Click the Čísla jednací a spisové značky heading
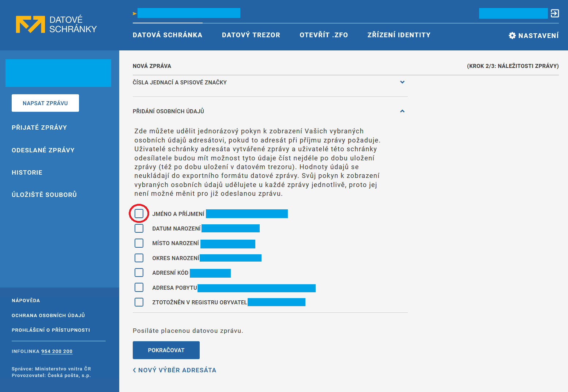568x392 pixels. [180, 83]
